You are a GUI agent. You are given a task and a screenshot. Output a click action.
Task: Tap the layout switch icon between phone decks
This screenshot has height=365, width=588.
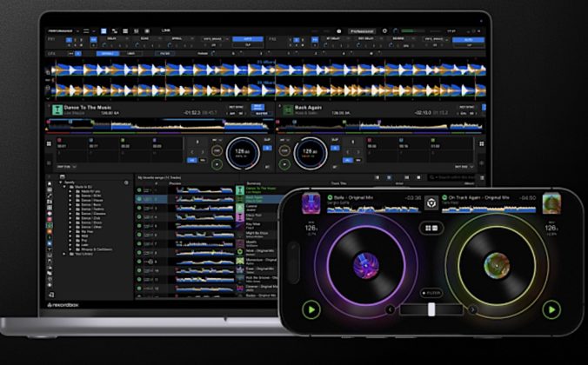pyautogui.click(x=430, y=228)
